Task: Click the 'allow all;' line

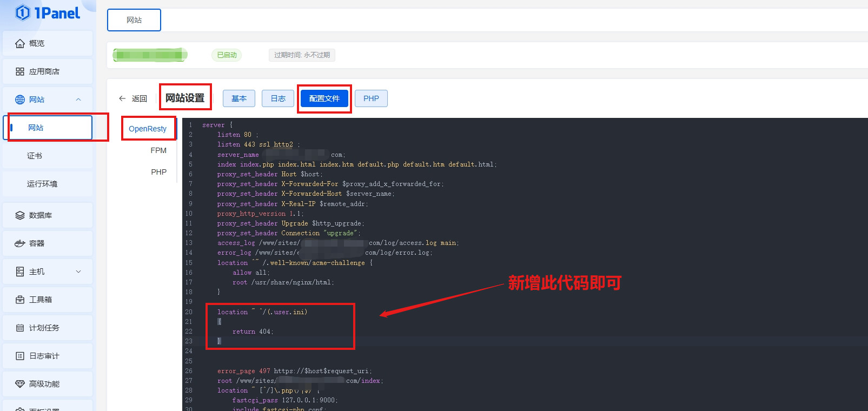Action: (x=251, y=273)
